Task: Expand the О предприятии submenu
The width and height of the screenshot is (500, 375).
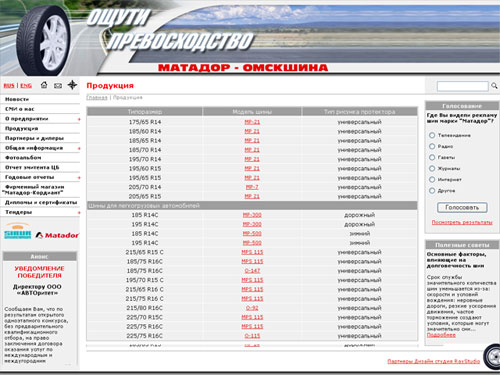Action: point(79,119)
